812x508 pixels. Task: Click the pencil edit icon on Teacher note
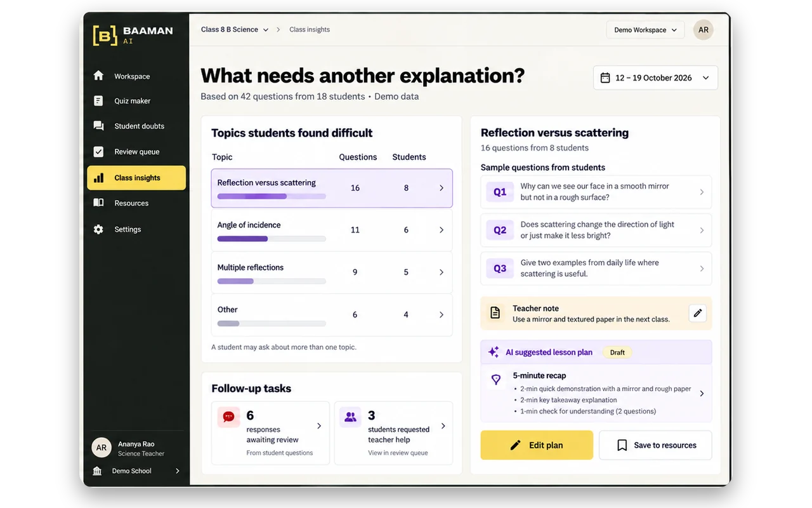[698, 313]
